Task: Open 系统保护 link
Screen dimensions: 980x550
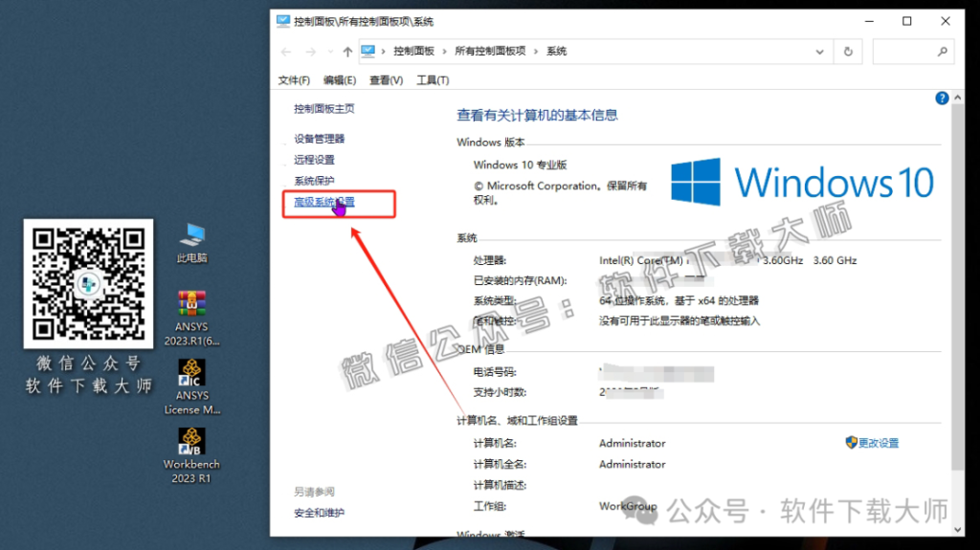Action: pyautogui.click(x=314, y=181)
